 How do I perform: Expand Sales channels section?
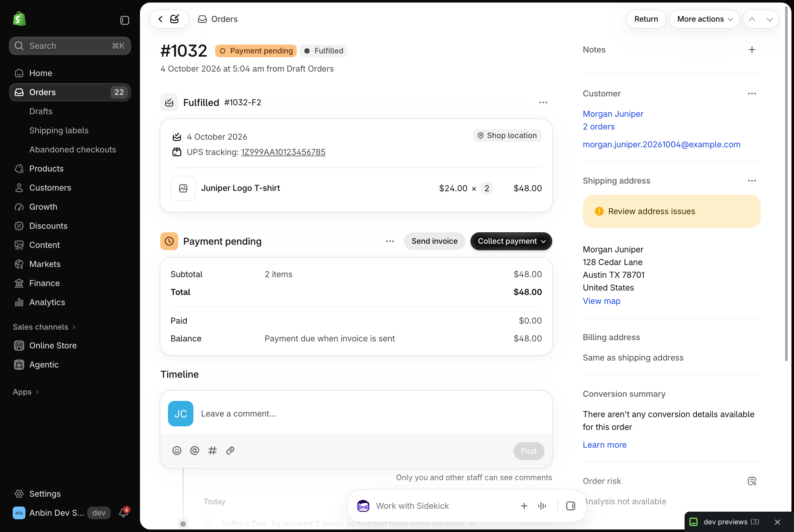pos(44,327)
